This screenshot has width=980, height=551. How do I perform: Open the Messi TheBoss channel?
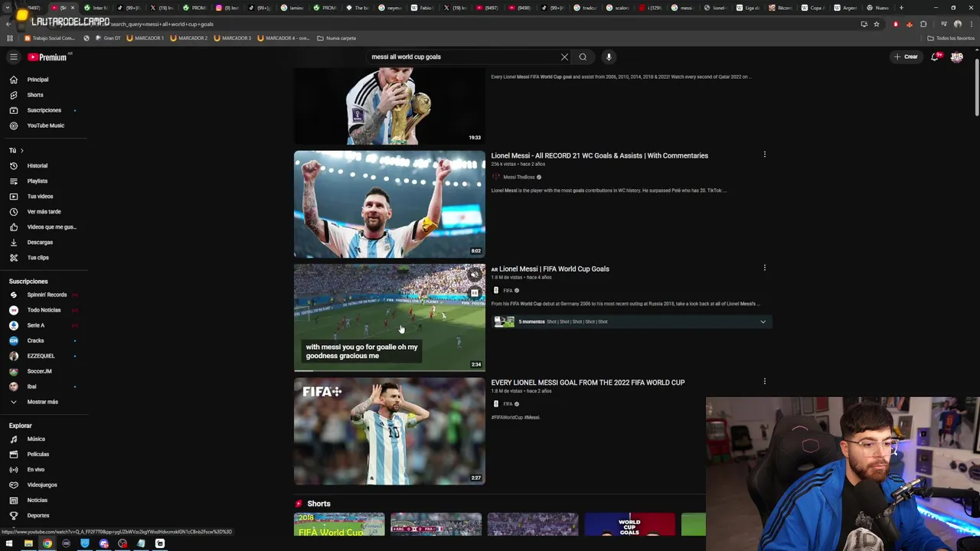point(518,177)
